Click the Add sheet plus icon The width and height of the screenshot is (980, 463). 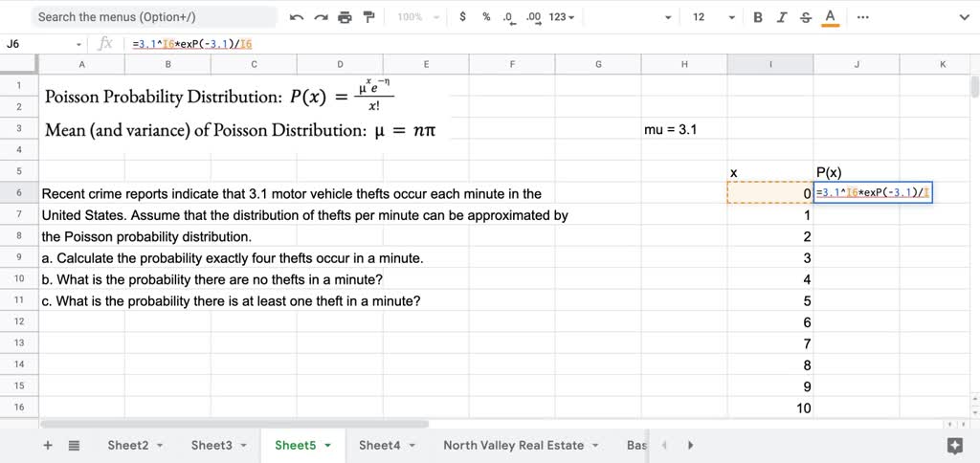point(48,446)
